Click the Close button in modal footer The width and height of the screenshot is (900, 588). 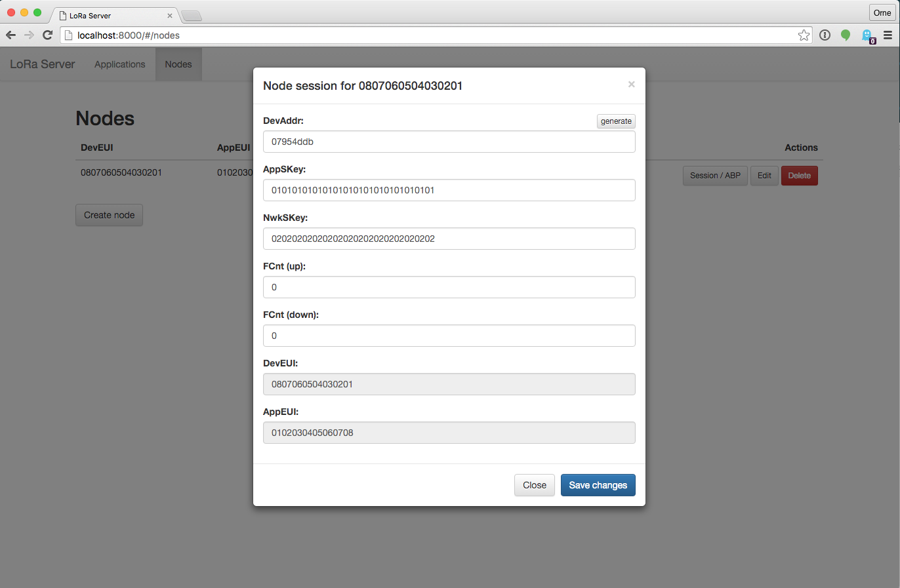point(534,485)
